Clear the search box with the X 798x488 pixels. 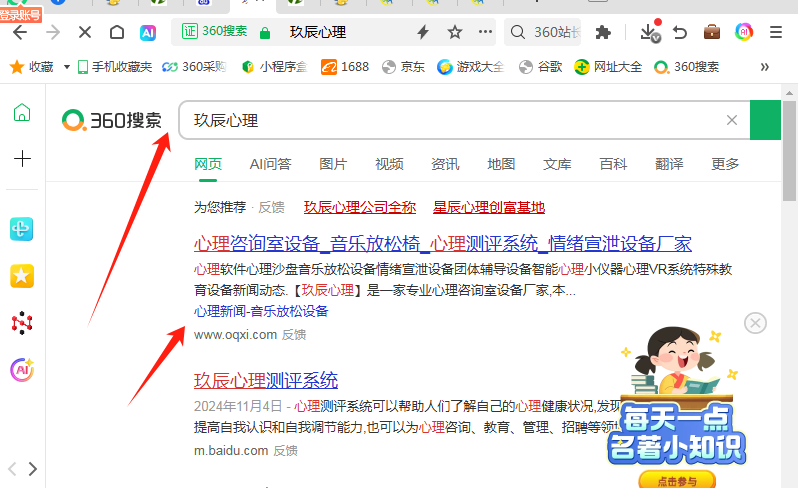(732, 120)
